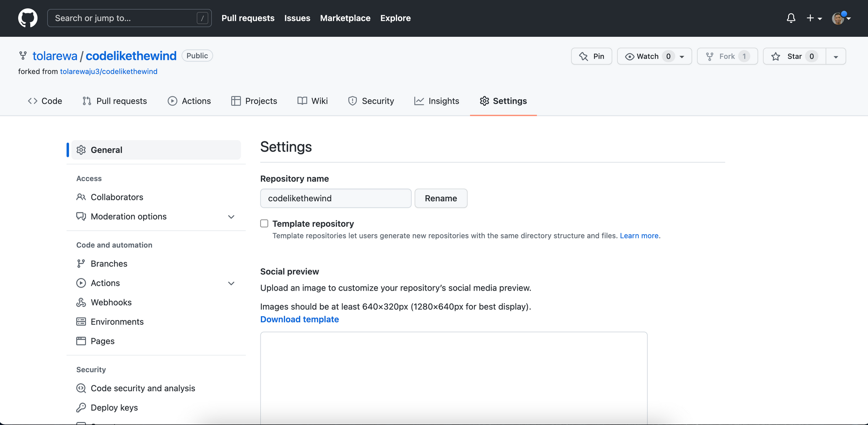
Task: Click the scan icon beside Code security
Action: click(x=81, y=388)
